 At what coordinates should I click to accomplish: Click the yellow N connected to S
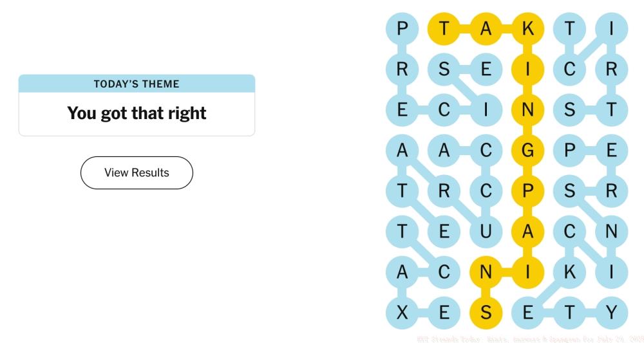point(486,272)
